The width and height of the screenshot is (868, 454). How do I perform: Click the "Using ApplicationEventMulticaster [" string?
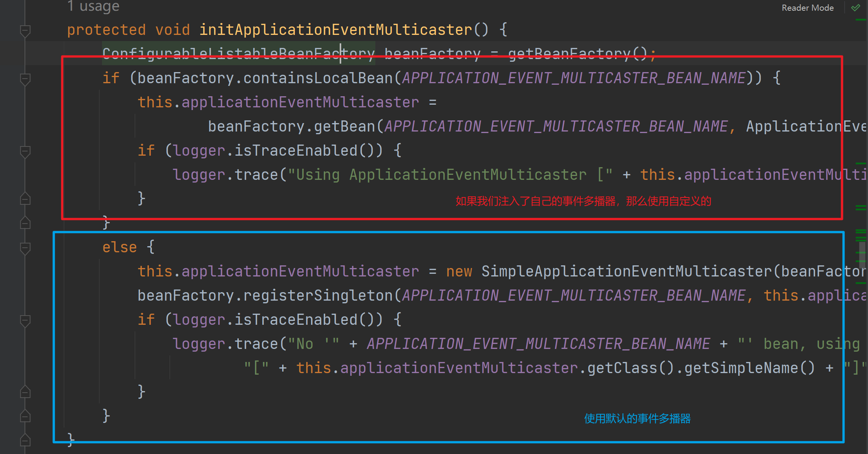(x=450, y=175)
